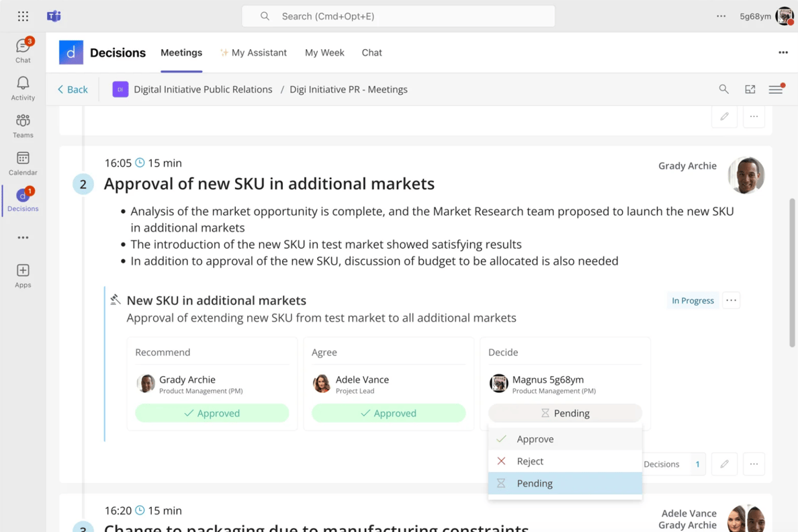Click Grady Archie's Approved status button
The width and height of the screenshot is (798, 532).
pyautogui.click(x=212, y=413)
